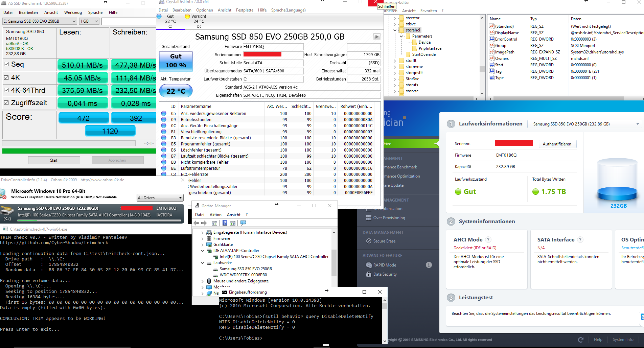Screen dimensions: 644x348
Task: Click the empty text field in AS SSD toolbar
Action: click(129, 21)
